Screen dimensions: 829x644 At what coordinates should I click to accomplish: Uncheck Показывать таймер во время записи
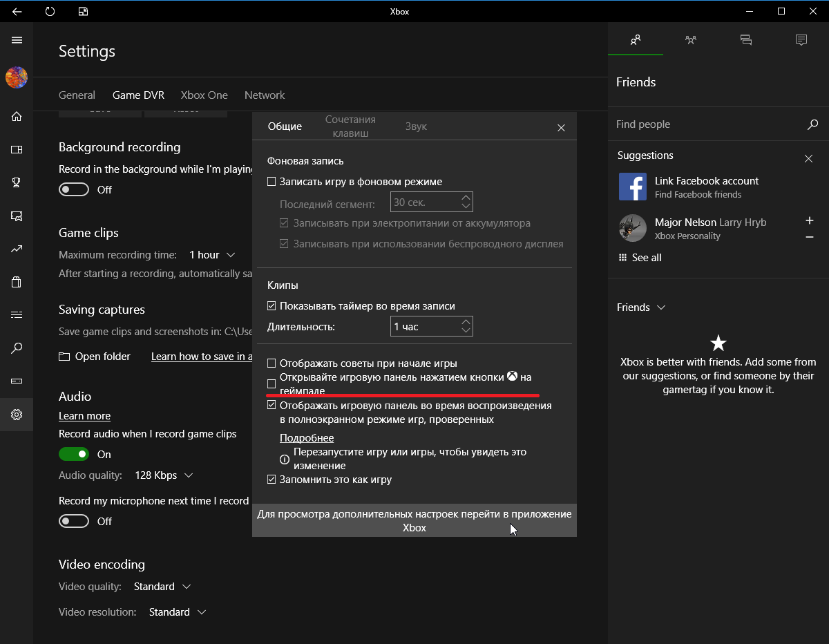[271, 305]
